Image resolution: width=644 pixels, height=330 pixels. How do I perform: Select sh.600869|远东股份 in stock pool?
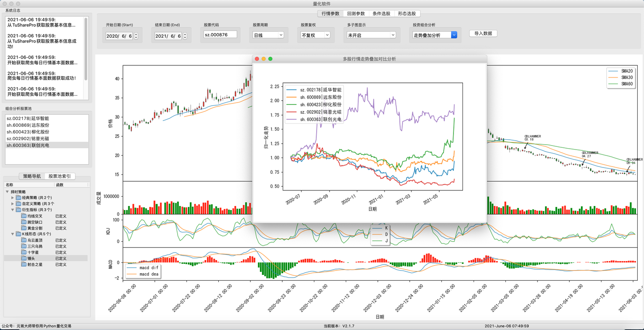[47, 125]
